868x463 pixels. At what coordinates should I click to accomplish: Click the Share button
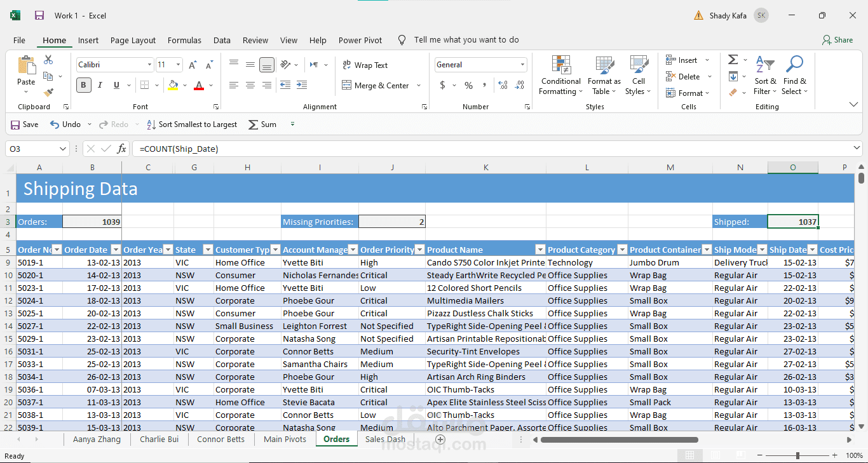click(x=838, y=39)
